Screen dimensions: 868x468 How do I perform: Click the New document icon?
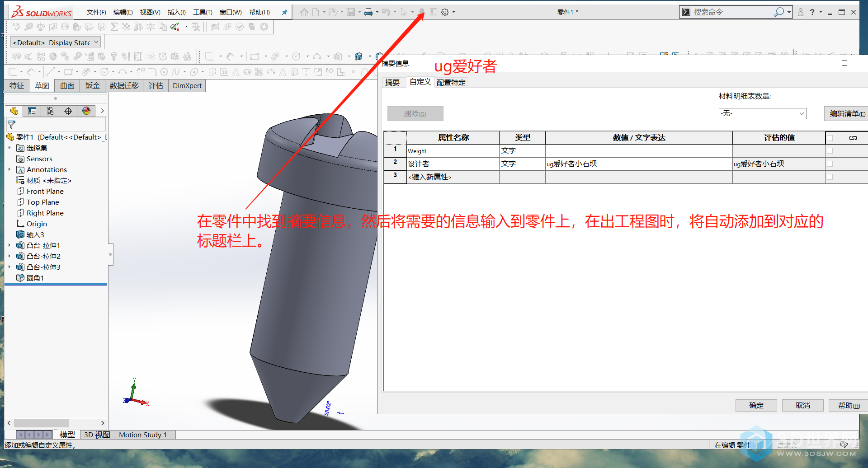coord(316,12)
